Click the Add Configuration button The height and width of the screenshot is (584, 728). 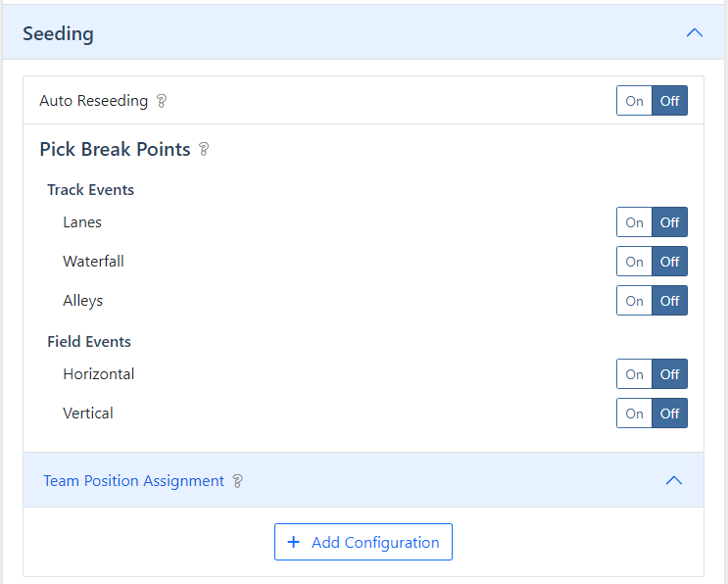tap(364, 542)
